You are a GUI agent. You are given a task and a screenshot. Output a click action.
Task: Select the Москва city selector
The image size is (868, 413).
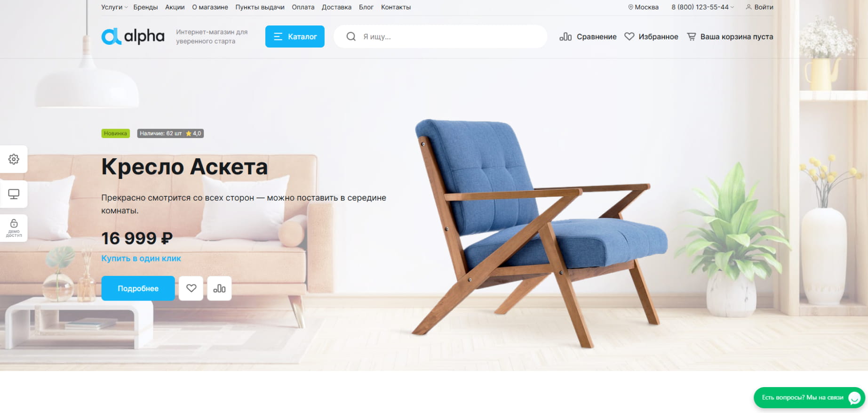pyautogui.click(x=643, y=7)
